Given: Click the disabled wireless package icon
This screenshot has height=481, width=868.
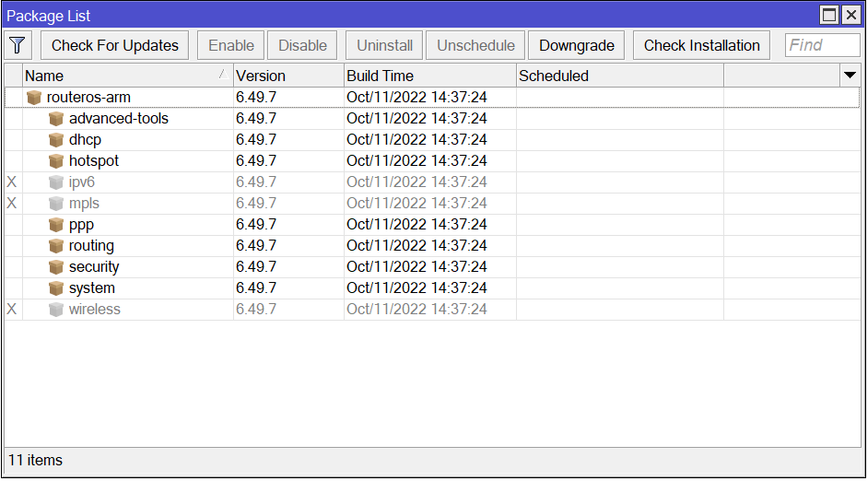Looking at the screenshot, I should click(x=56, y=310).
